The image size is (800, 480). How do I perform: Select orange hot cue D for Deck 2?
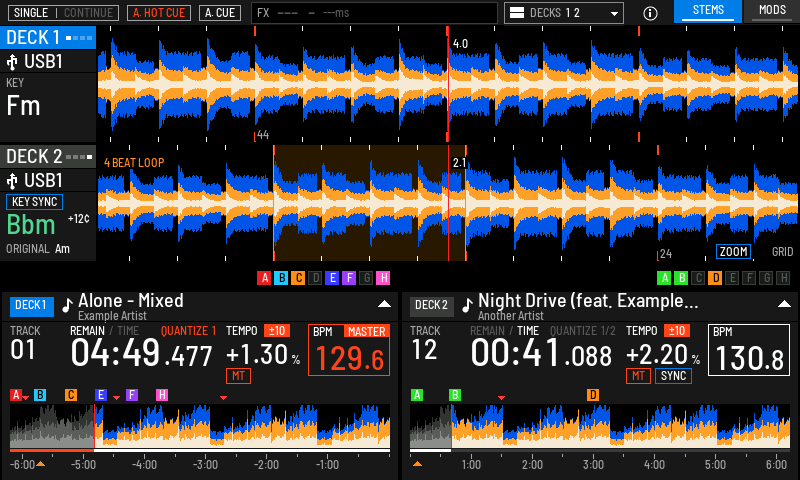click(x=715, y=278)
